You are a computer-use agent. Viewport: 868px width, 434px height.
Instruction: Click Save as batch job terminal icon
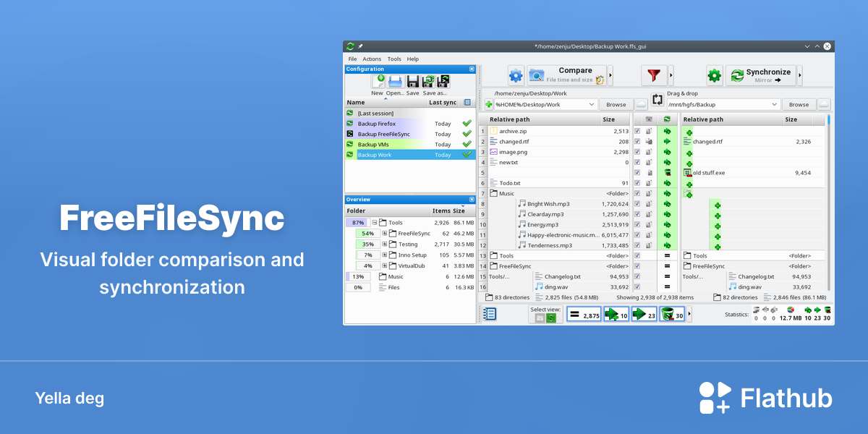coord(443,81)
